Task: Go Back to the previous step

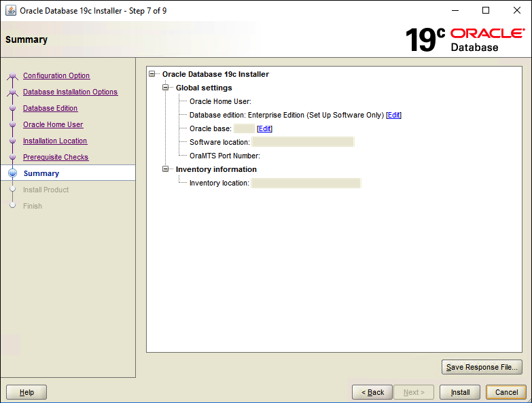Action: click(372, 392)
